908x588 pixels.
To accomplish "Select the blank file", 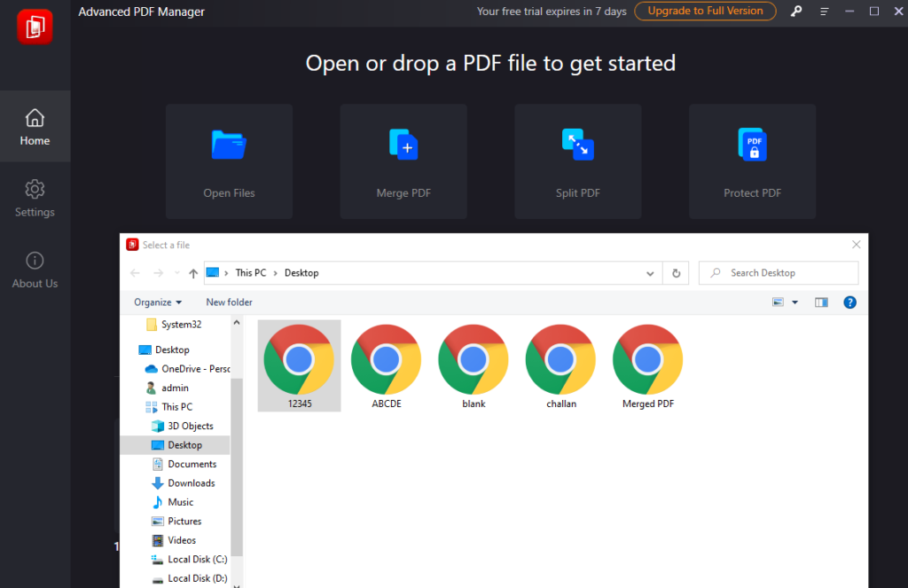I will pyautogui.click(x=474, y=366).
